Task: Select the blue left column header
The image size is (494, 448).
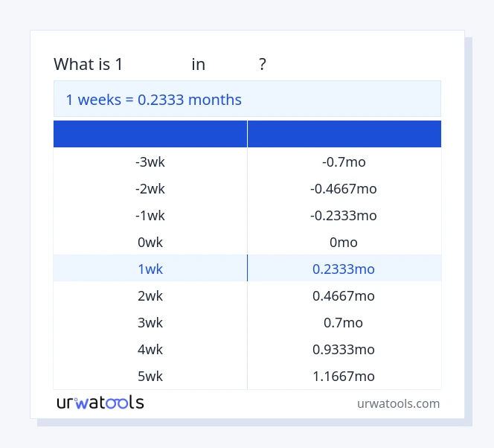Action: point(150,134)
